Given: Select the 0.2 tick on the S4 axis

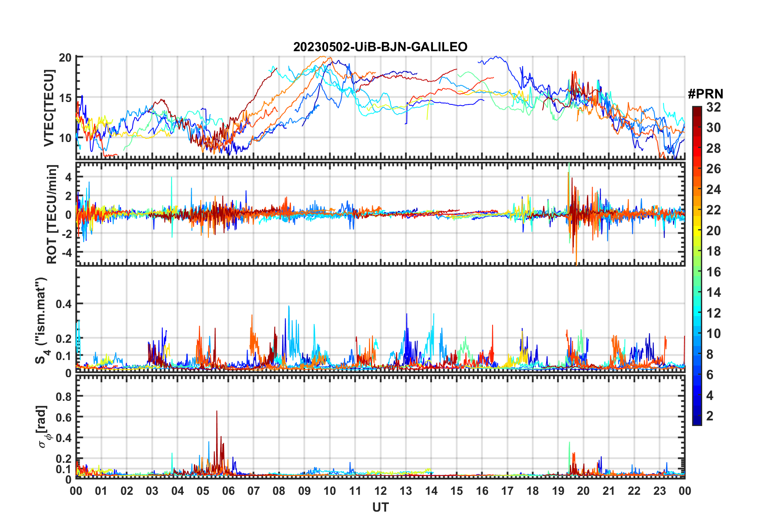Looking at the screenshot, I should click(64, 338).
